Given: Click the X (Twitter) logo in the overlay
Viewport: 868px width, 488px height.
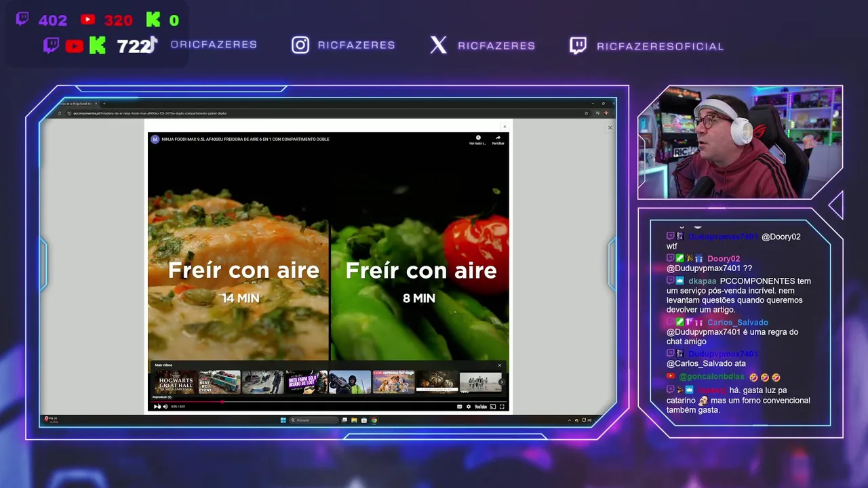Looking at the screenshot, I should [439, 45].
